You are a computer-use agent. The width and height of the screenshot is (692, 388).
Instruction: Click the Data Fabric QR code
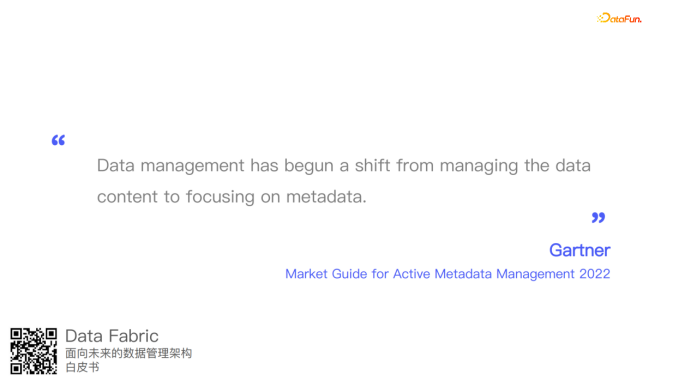(34, 351)
